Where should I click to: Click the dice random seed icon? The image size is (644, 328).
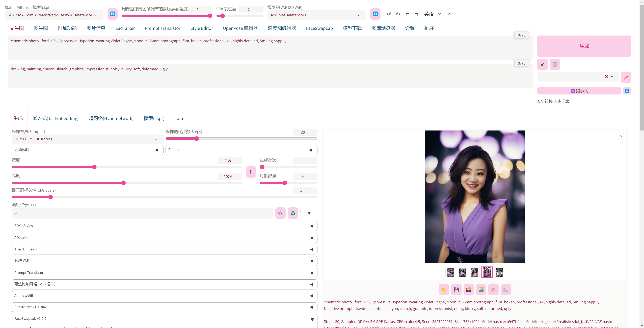[x=280, y=213]
